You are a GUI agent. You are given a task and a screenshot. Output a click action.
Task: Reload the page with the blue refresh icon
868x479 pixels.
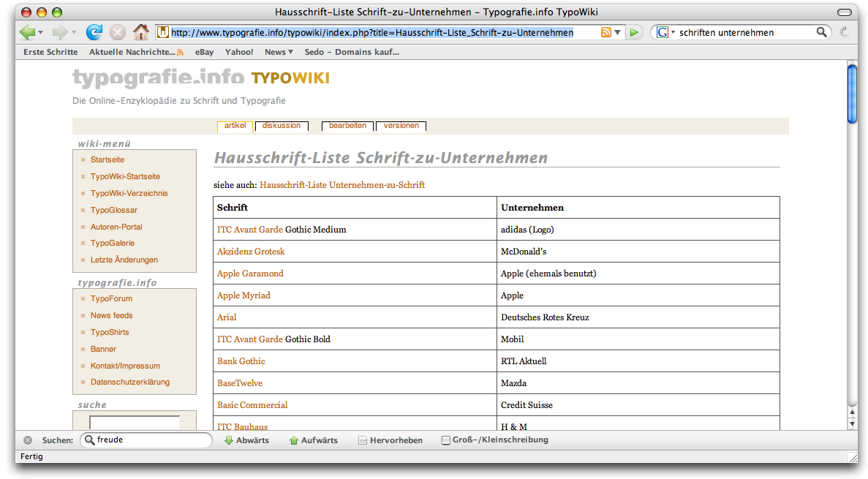click(x=94, y=32)
